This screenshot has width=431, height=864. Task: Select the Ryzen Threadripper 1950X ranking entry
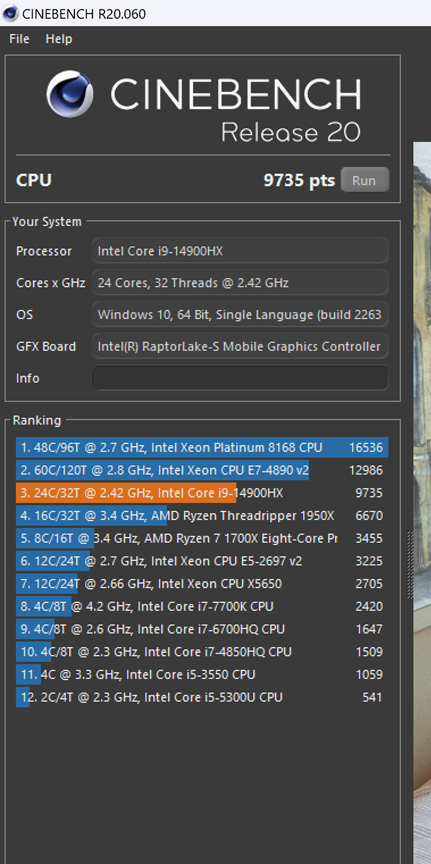pyautogui.click(x=202, y=516)
